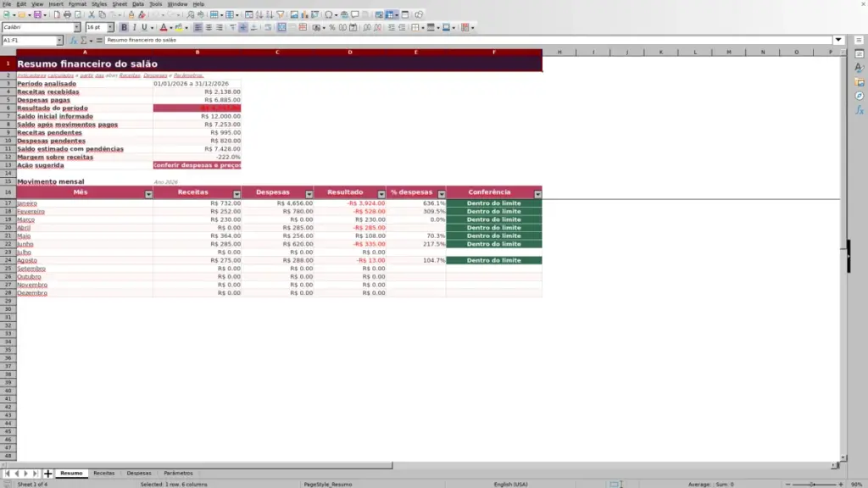Expand the font name dropdown
The height and width of the screenshot is (488, 868).
77,28
